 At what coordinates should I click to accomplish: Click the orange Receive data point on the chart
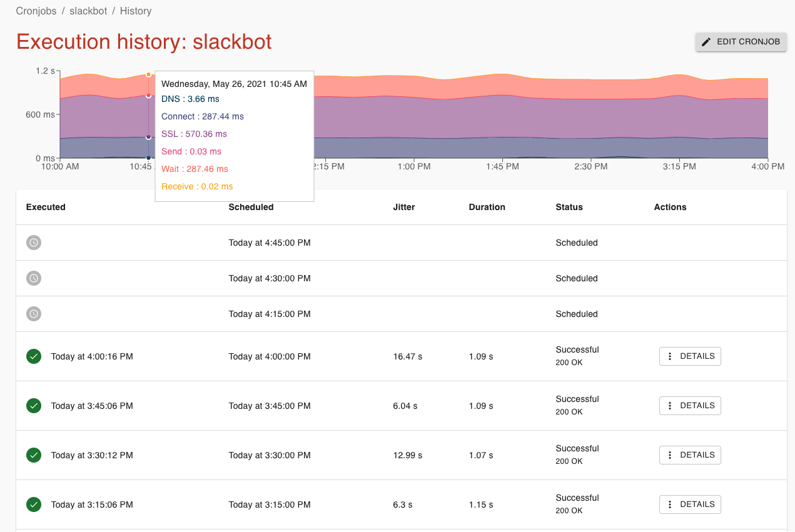coord(148,74)
